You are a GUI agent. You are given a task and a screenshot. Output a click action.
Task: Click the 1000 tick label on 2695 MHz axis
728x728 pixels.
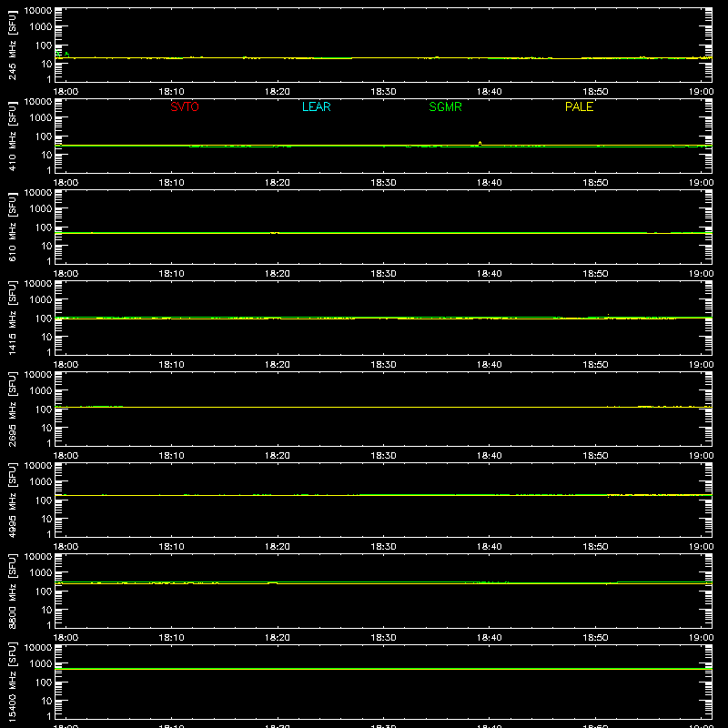click(x=41, y=391)
